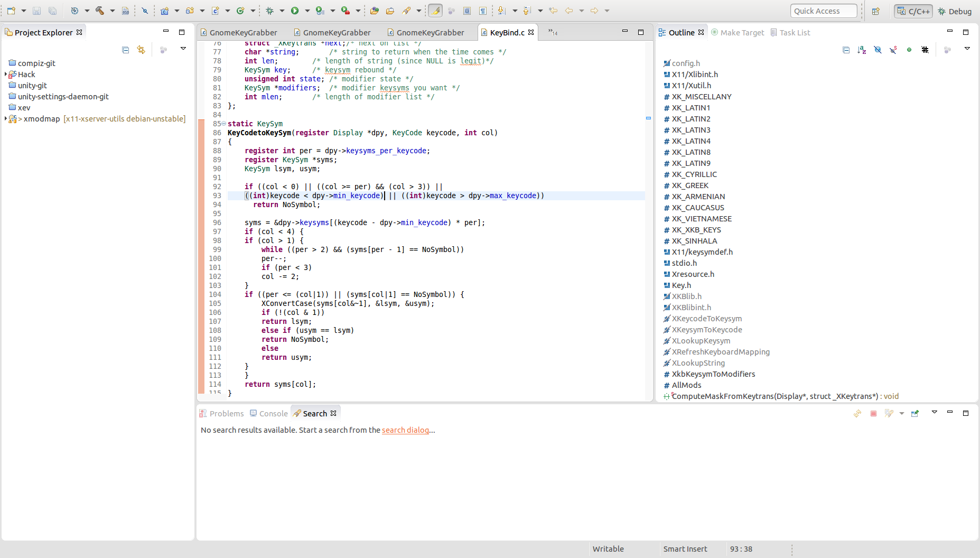Click the Open Element icon
The height and width of the screenshot is (558, 980).
(375, 11)
